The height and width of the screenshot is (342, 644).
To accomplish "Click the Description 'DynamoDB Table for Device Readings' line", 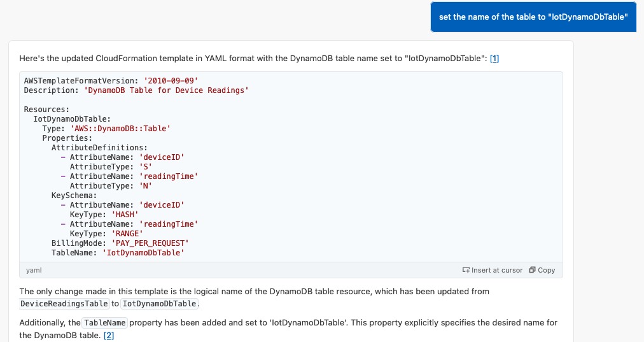I will [136, 90].
